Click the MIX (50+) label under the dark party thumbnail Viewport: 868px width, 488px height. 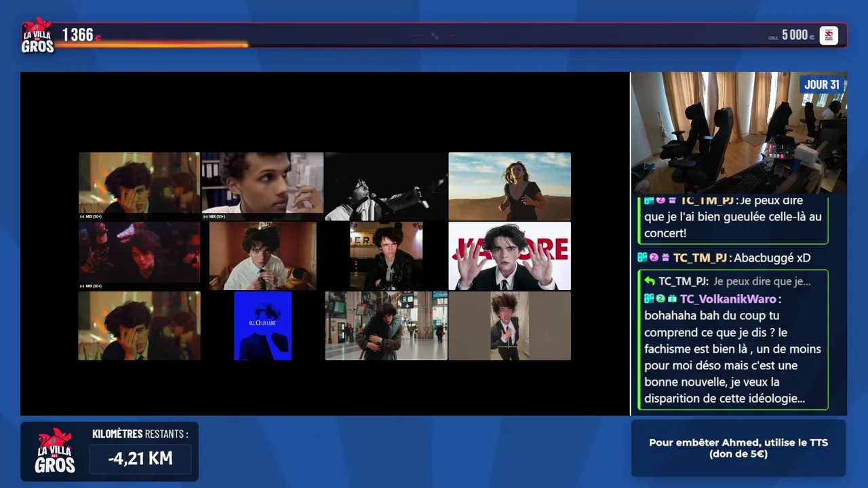click(91, 286)
